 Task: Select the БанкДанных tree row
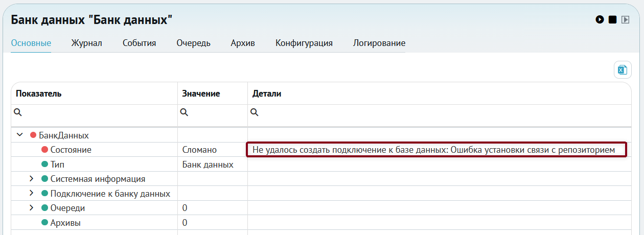[321, 135]
